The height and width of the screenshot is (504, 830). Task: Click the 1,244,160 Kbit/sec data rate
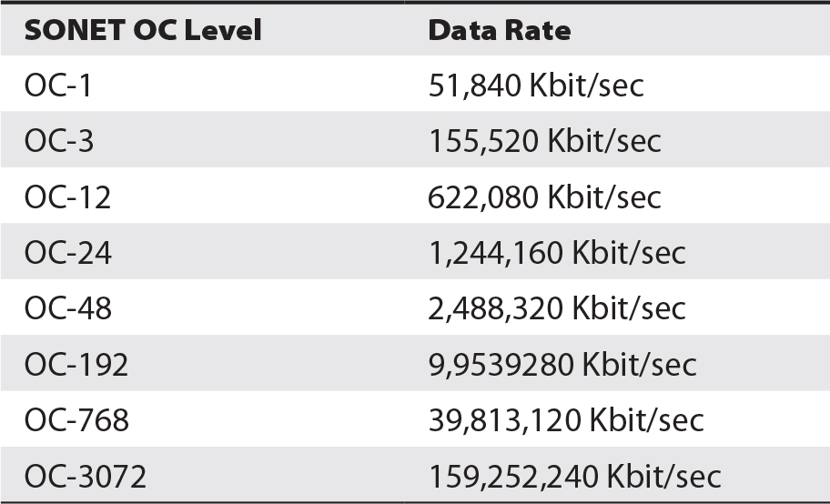coord(557,253)
